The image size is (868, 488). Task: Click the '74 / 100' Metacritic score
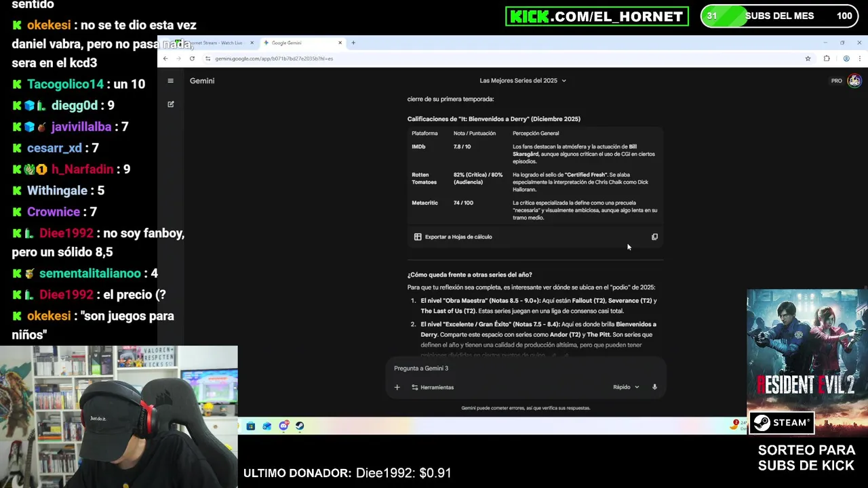[x=463, y=203]
